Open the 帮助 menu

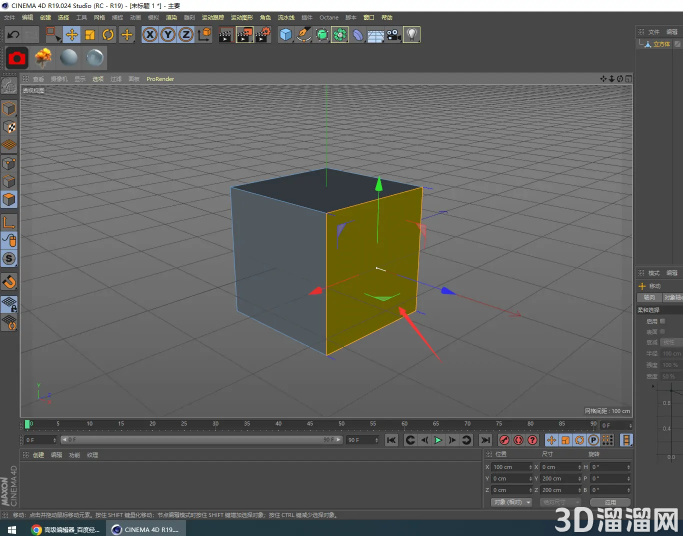tap(387, 17)
